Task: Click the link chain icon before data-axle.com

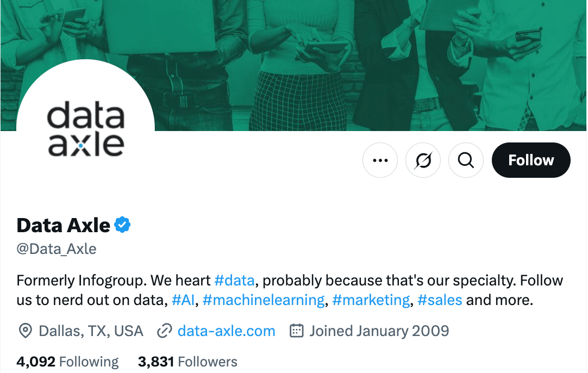Action: 164,331
